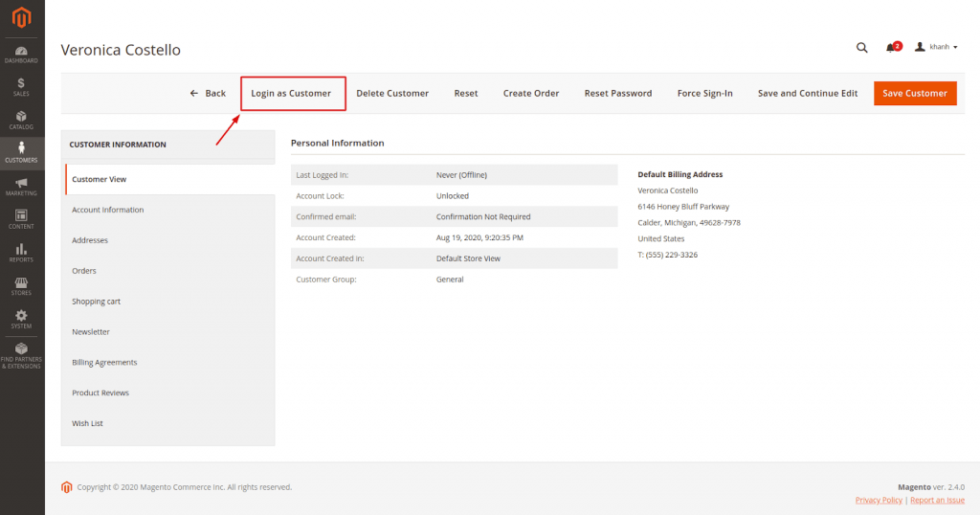Click the Magento ver. 2.4.0 text

[931, 487]
